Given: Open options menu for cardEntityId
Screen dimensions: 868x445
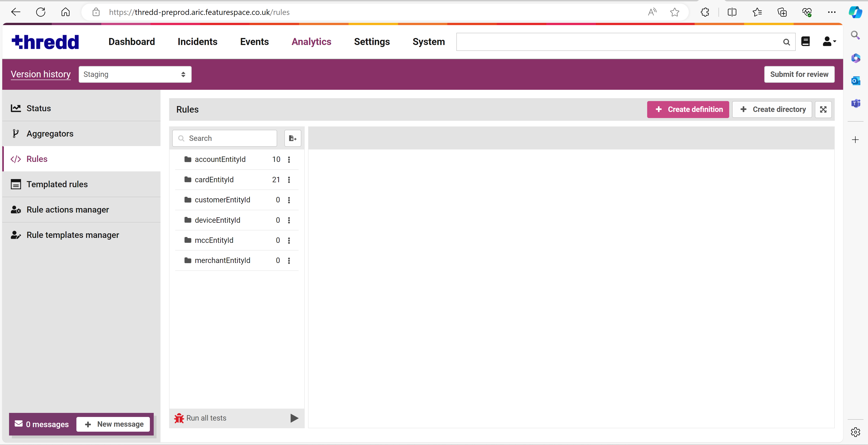Looking at the screenshot, I should (x=289, y=180).
